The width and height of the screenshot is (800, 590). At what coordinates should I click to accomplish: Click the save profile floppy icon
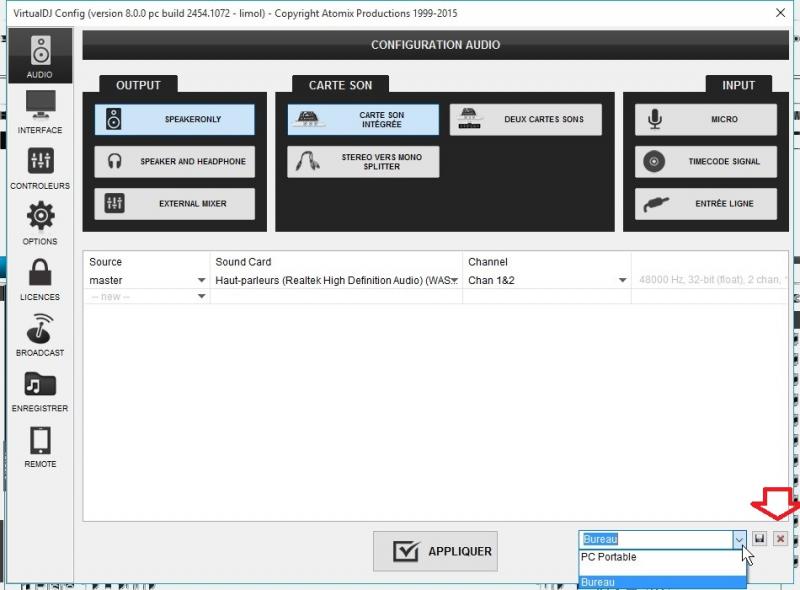(759, 539)
